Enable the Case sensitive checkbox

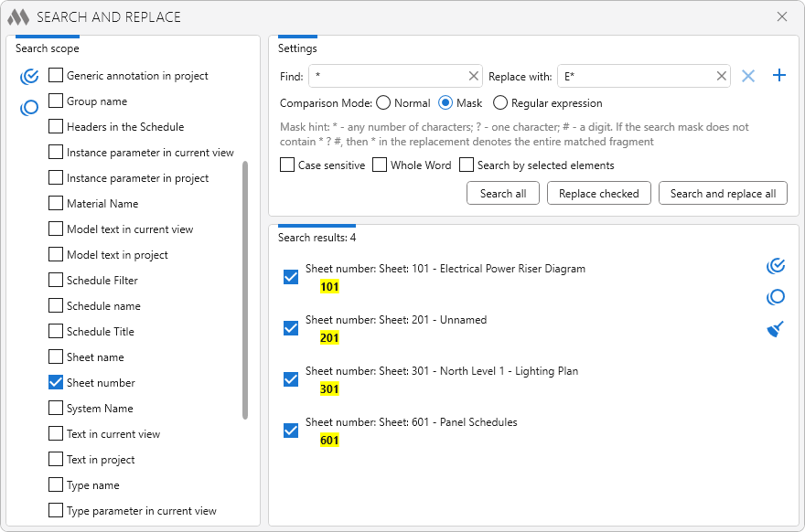point(287,165)
